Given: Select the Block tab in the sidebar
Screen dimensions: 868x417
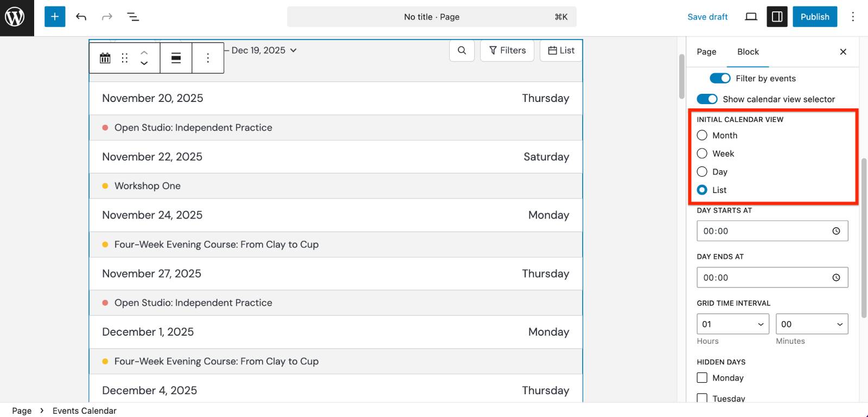Looking at the screenshot, I should (x=748, y=52).
